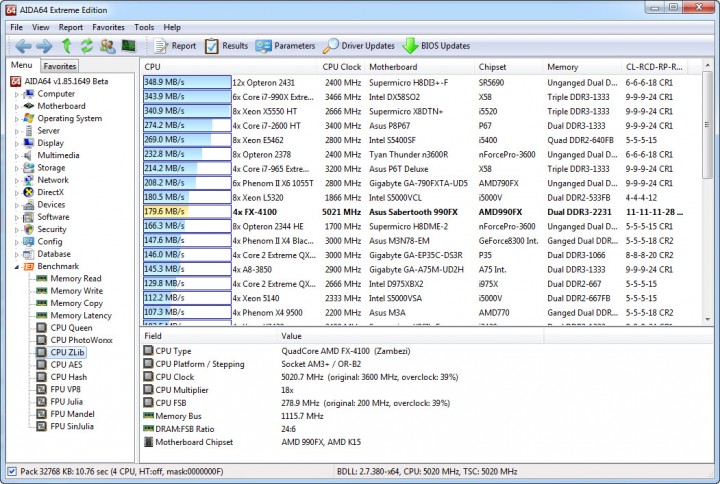Open the Report menu
Screen dimensions: 720x484
[x=71, y=28]
